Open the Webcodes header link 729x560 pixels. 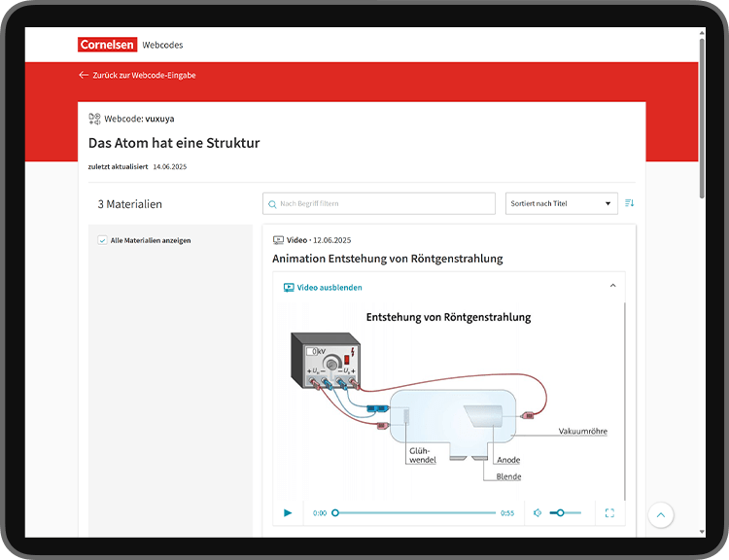162,45
